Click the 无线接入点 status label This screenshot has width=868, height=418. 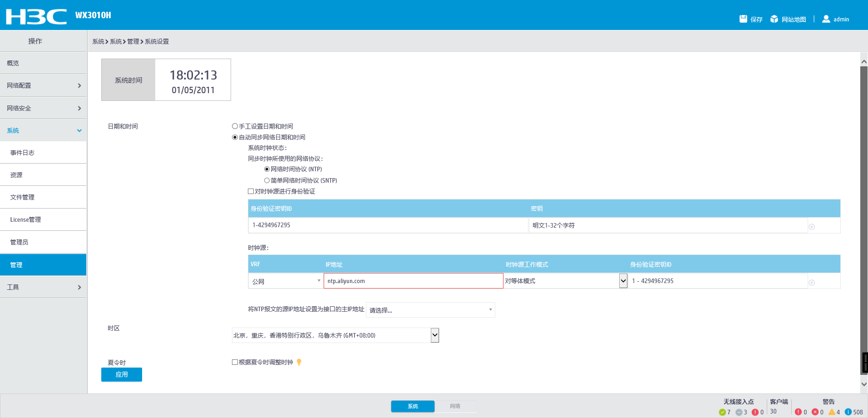click(739, 402)
